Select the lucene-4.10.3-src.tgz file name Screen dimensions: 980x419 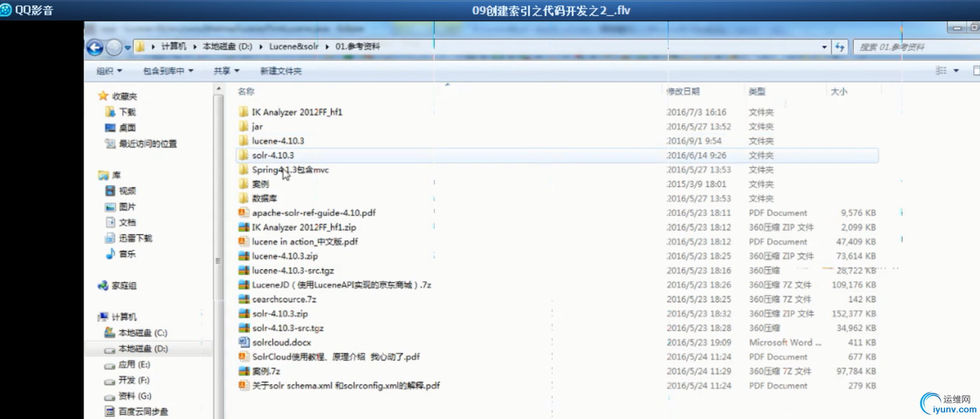(x=293, y=271)
